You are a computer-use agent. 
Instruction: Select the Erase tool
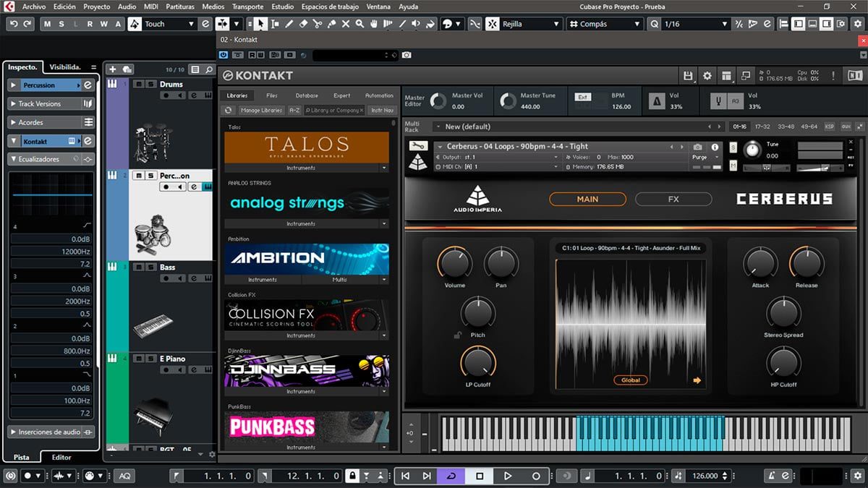[304, 24]
